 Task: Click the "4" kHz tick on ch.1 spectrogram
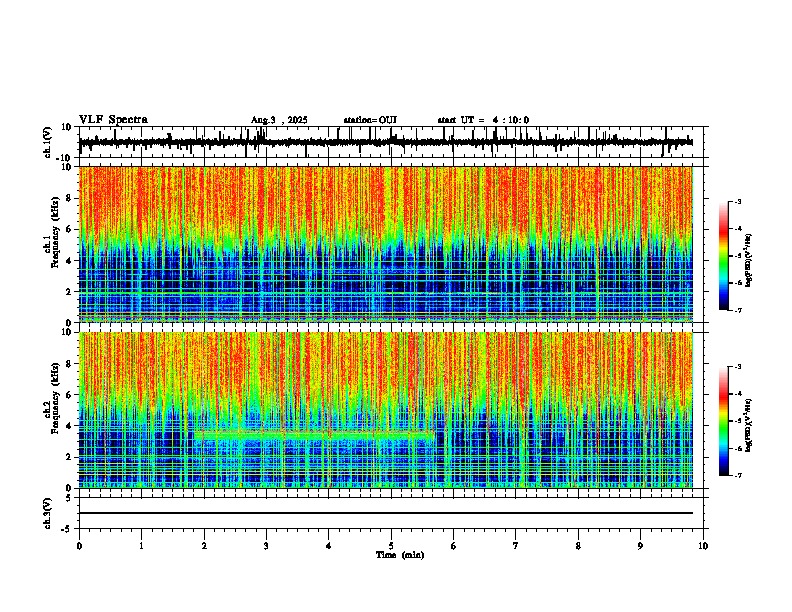click(70, 261)
